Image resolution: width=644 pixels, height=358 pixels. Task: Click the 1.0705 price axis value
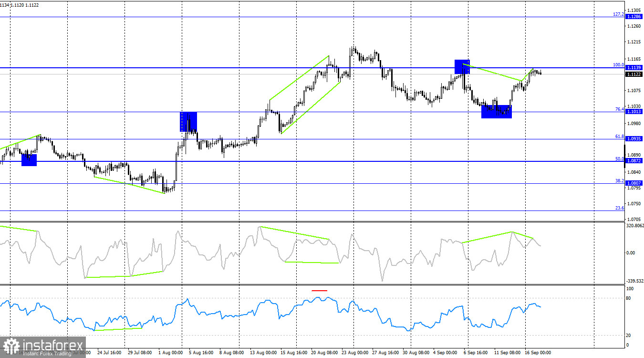pyautogui.click(x=634, y=220)
